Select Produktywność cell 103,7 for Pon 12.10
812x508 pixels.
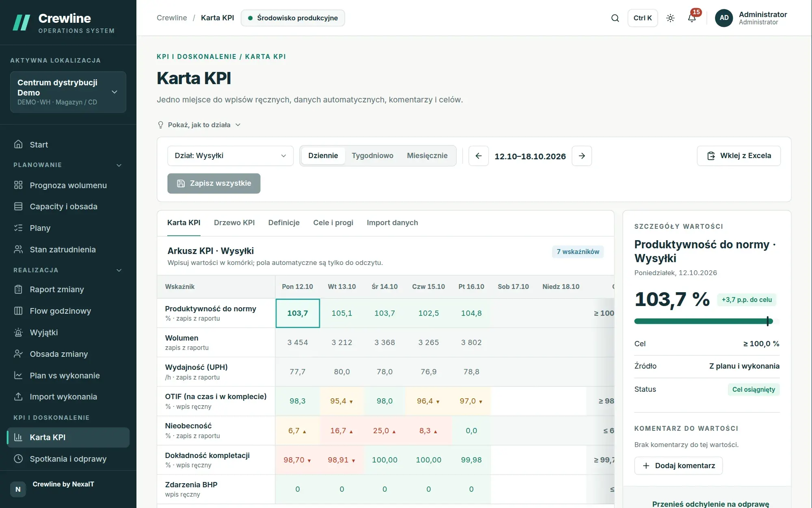(298, 313)
